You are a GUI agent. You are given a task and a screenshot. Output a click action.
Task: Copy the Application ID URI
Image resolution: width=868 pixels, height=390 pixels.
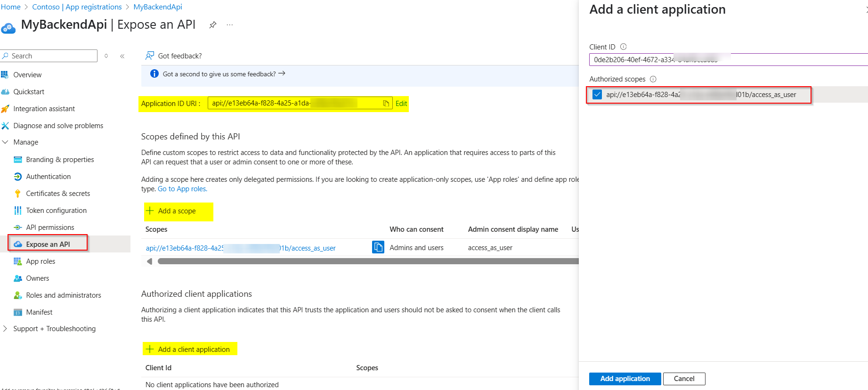[x=386, y=104]
